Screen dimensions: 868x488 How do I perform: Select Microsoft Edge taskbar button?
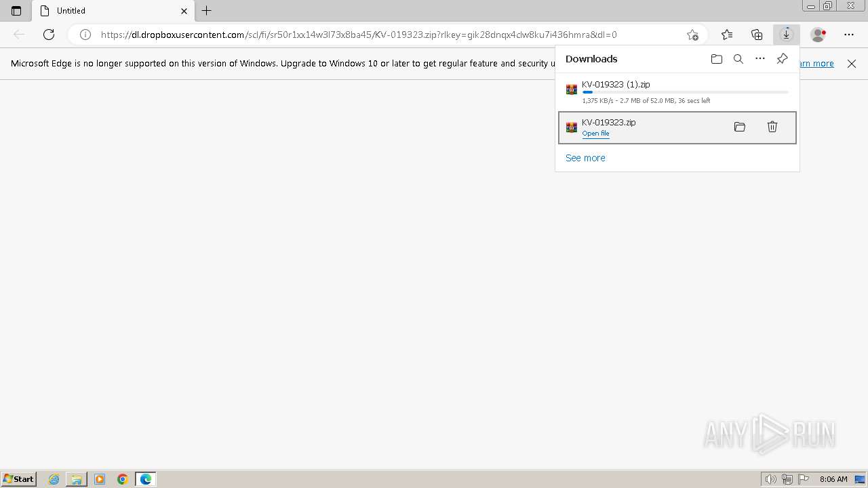[146, 479]
